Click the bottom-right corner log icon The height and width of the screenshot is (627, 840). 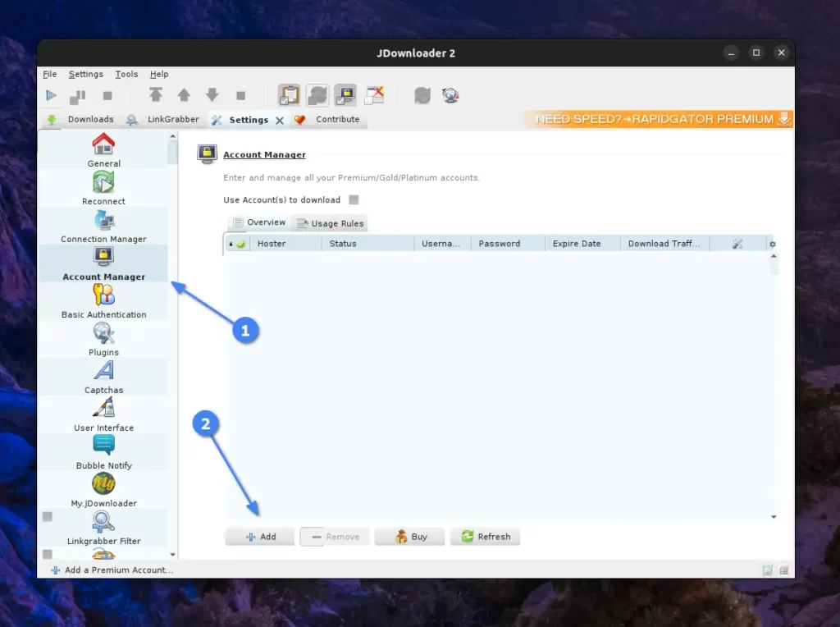point(783,570)
